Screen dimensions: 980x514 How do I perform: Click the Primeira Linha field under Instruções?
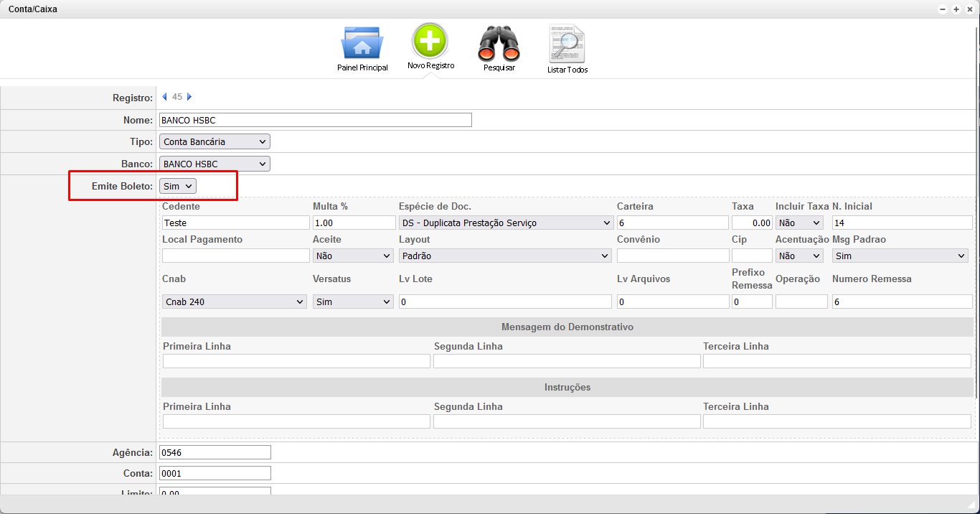[x=296, y=421]
